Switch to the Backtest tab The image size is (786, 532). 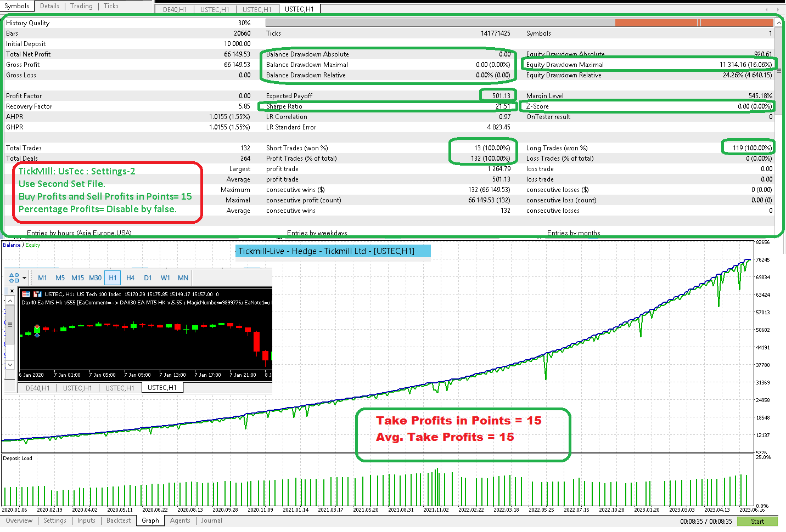[119, 521]
